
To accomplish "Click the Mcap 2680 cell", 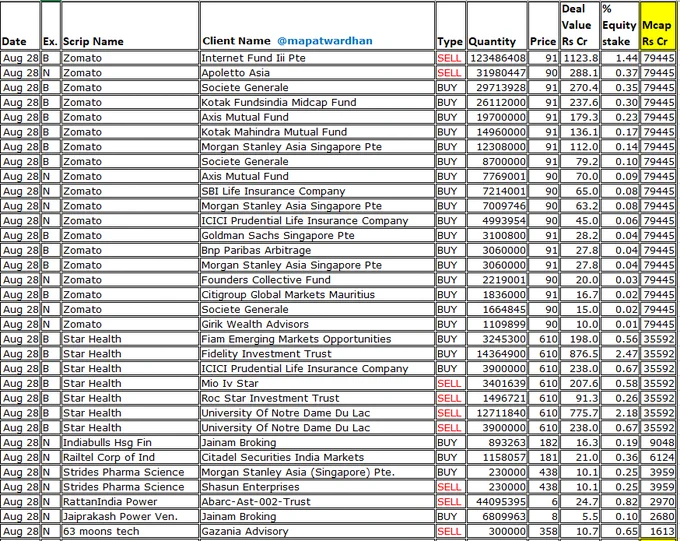I will tap(658, 516).
